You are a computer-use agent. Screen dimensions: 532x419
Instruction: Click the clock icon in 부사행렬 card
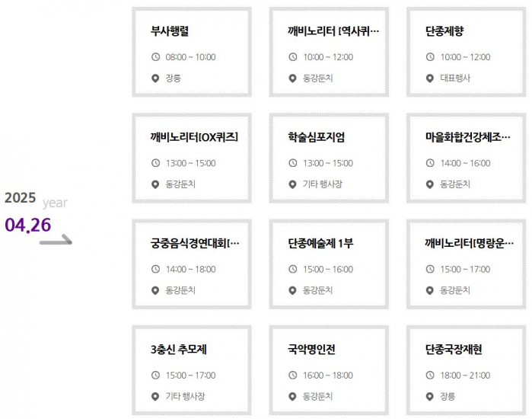point(156,57)
